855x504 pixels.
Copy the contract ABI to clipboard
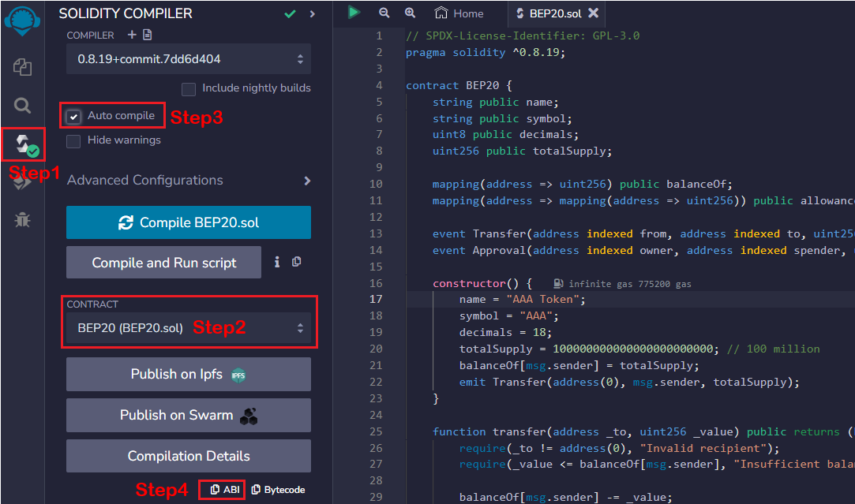[x=225, y=490]
